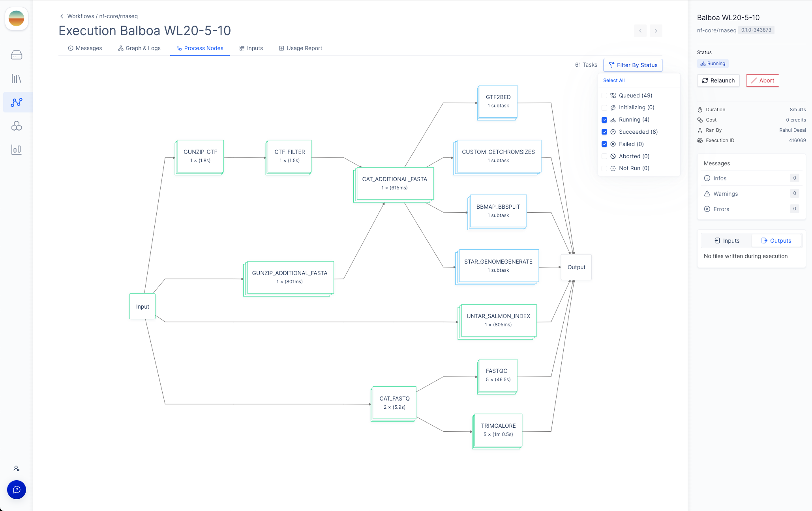Uncheck the Running (4) checkbox
Screen dimensions: 812x511
coord(604,120)
